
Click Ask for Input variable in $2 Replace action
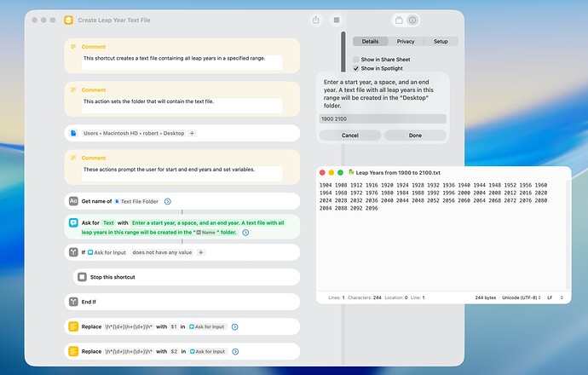[x=208, y=351]
